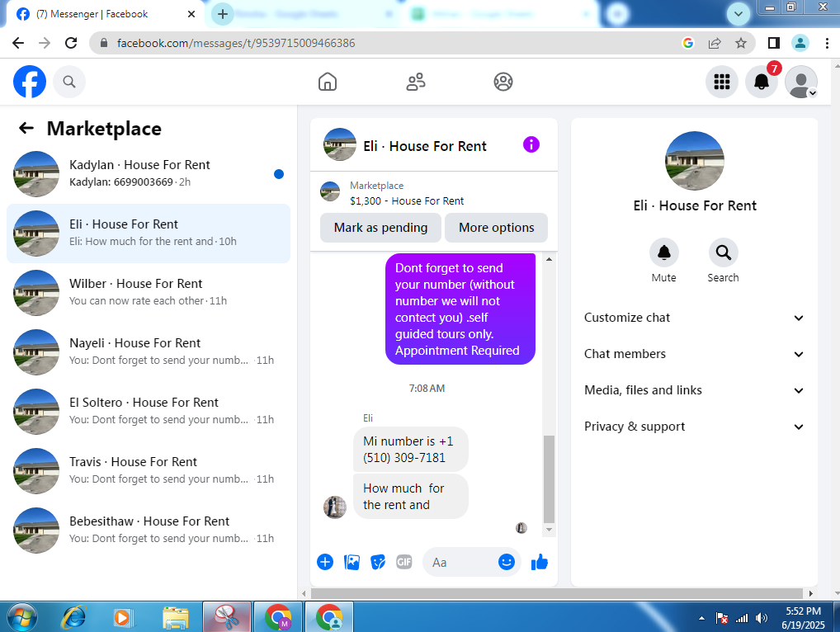
Task: Click chat scrollbar up arrow
Action: tap(549, 259)
